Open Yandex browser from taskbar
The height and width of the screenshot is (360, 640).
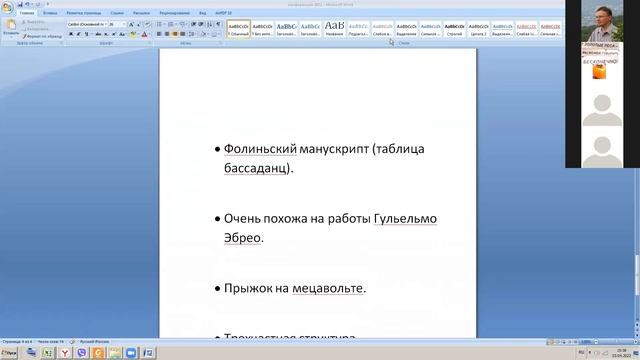coord(64,353)
